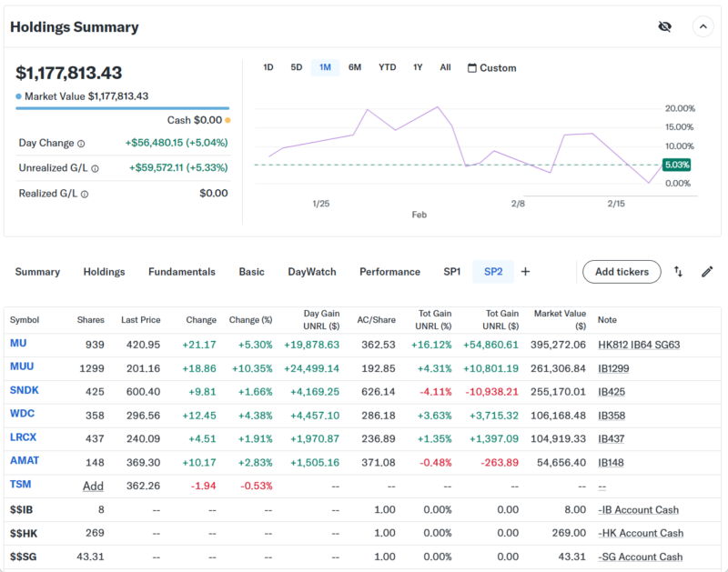Click the pencil edit icon
This screenshot has height=572, width=728.
(x=707, y=271)
